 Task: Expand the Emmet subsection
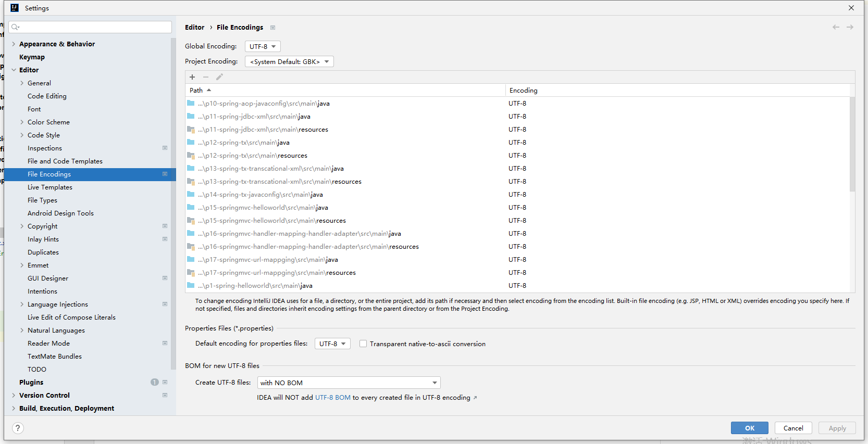(22, 265)
